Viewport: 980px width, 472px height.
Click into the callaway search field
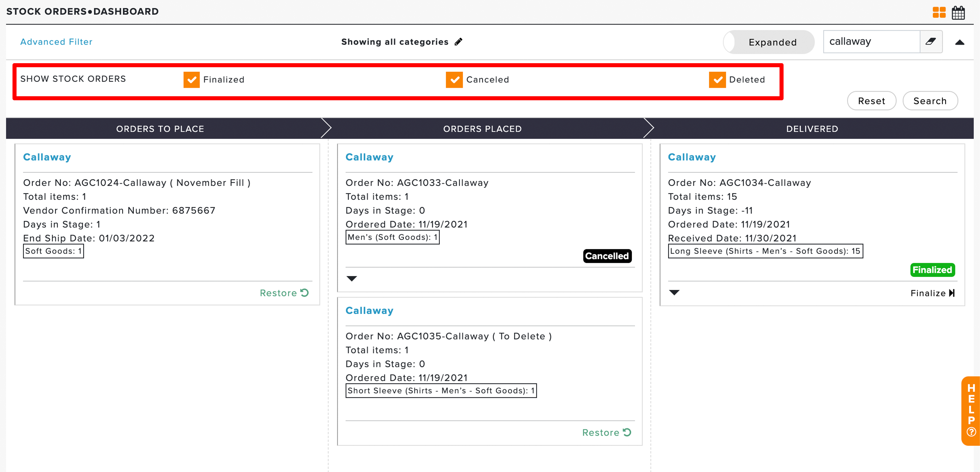click(x=871, y=42)
